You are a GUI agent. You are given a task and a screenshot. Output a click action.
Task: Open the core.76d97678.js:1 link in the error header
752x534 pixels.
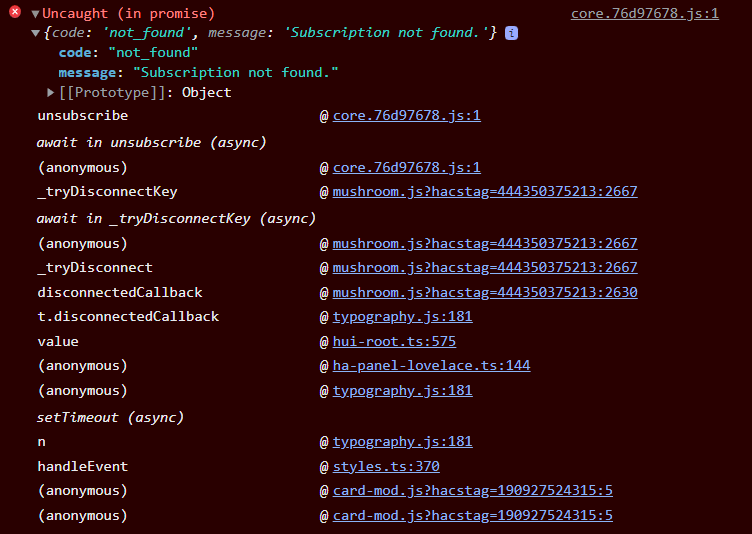click(645, 13)
